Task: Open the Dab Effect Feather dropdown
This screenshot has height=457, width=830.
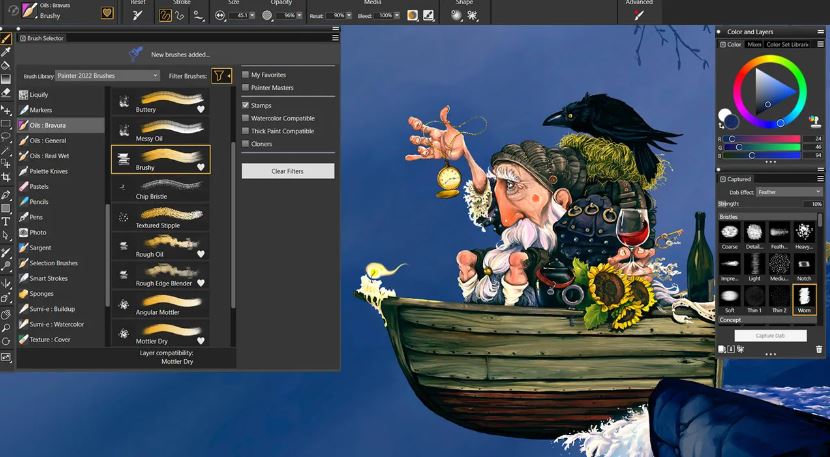Action: (789, 192)
